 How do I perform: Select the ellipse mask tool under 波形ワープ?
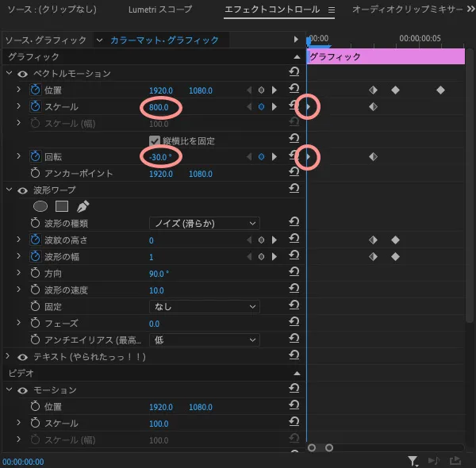(40, 206)
